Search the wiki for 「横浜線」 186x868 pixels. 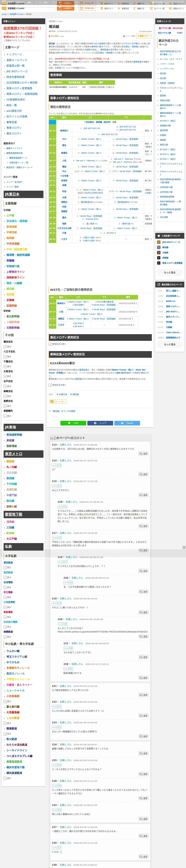pyautogui.click(x=63, y=411)
